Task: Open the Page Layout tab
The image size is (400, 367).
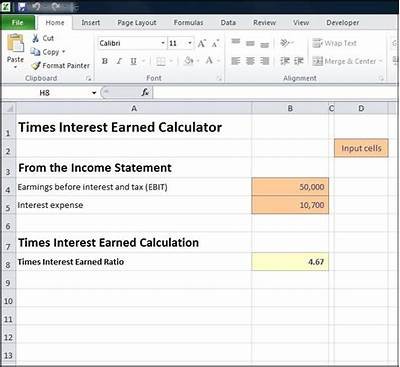Action: pos(137,23)
